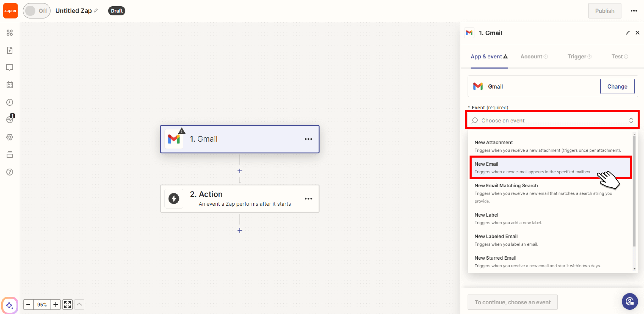This screenshot has width=644, height=314.
Task: Select the New Label event
Action: click(x=550, y=219)
